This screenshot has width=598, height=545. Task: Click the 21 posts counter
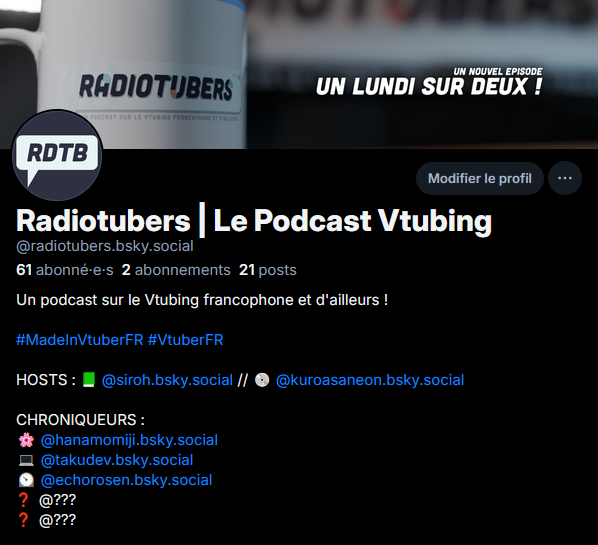[x=267, y=270]
